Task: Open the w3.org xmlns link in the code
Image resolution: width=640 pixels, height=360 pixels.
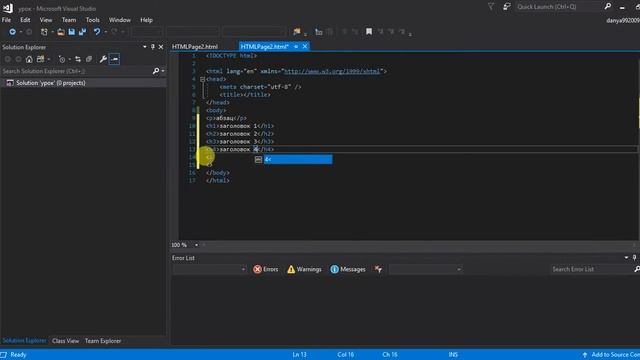Action: [x=332, y=71]
